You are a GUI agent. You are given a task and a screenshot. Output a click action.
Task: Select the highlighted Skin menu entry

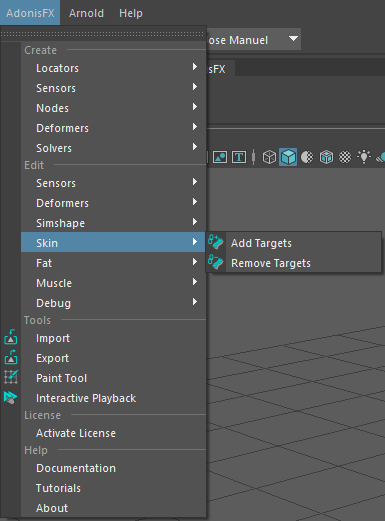tap(113, 242)
